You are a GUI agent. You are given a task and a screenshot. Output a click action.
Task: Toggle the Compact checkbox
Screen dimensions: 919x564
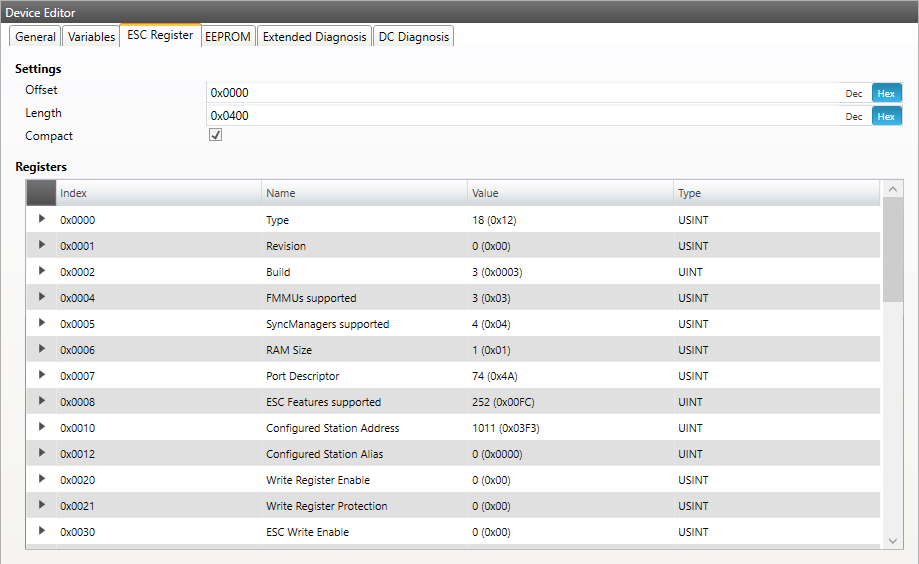coord(215,136)
